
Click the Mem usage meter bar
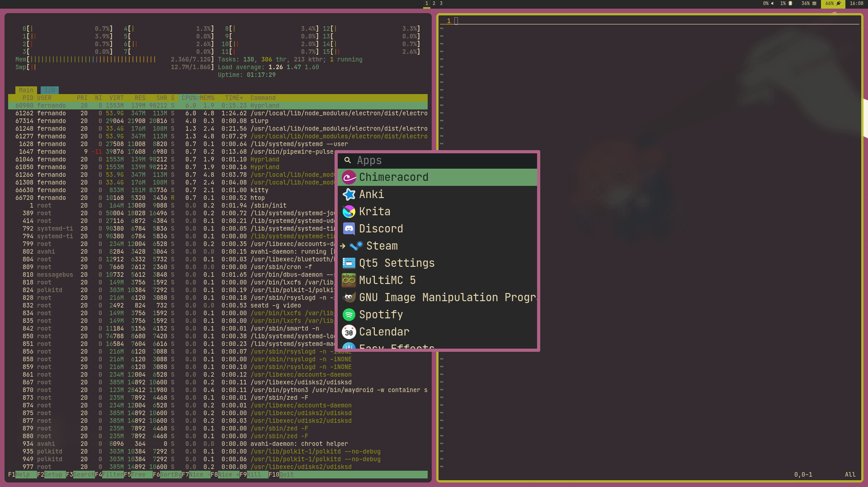coord(115,60)
